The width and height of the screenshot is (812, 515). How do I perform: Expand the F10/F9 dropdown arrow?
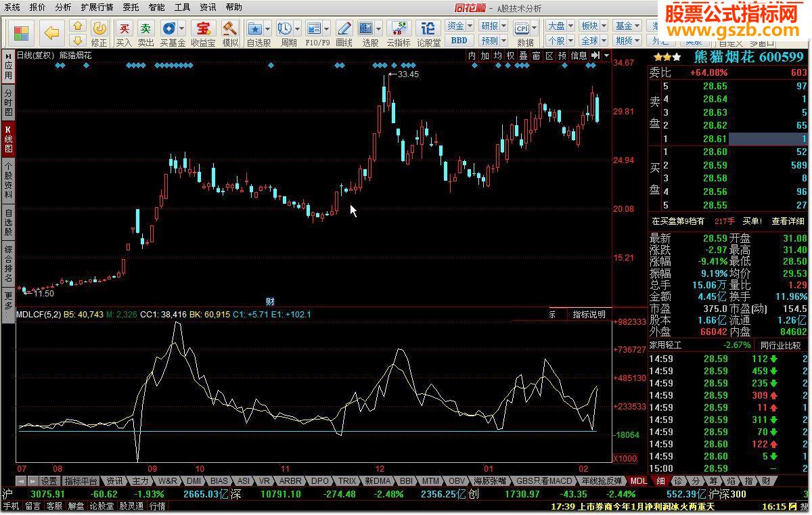326,29
